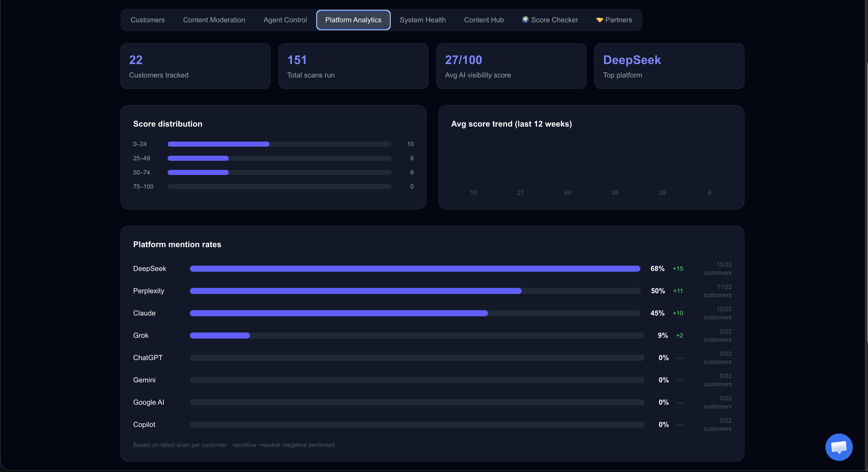Screen dimensions: 868x472
Task: Click the 75–100 range label
Action: coord(143,187)
